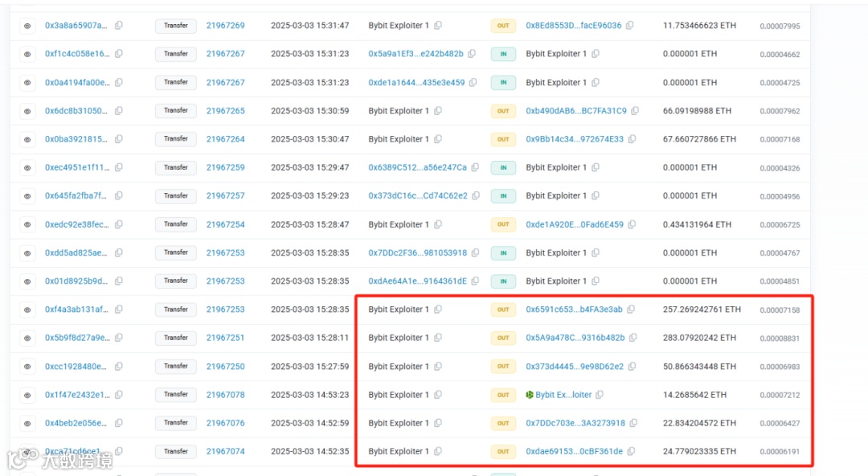868x476 pixels.
Task: Click OUT badge in 66.09198988 ETH row
Action: tap(503, 111)
